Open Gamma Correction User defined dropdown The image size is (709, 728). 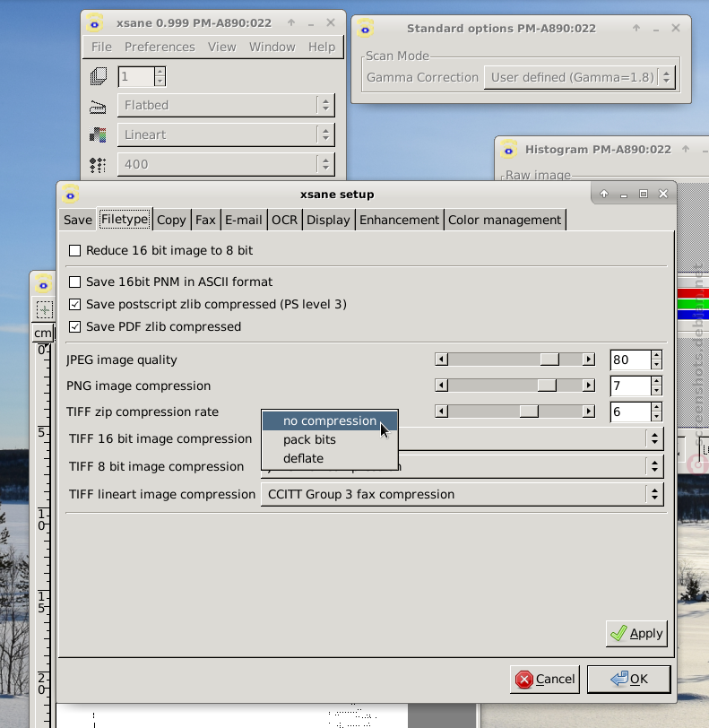pyautogui.click(x=579, y=77)
